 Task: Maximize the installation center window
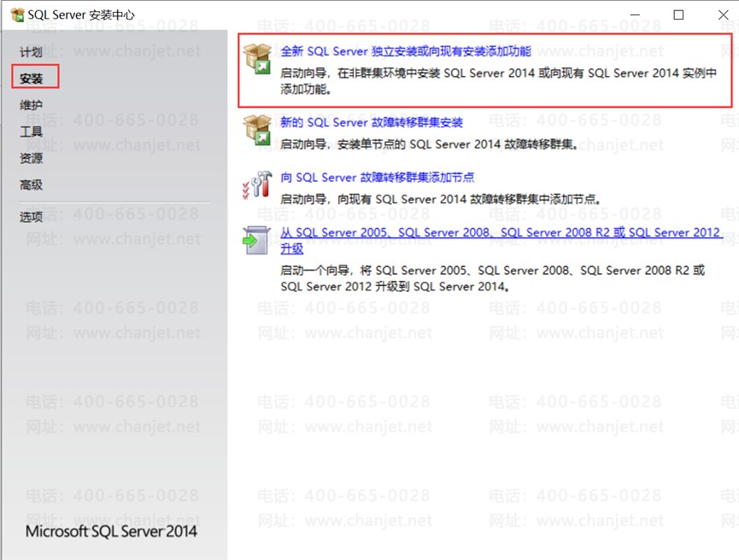point(678,15)
